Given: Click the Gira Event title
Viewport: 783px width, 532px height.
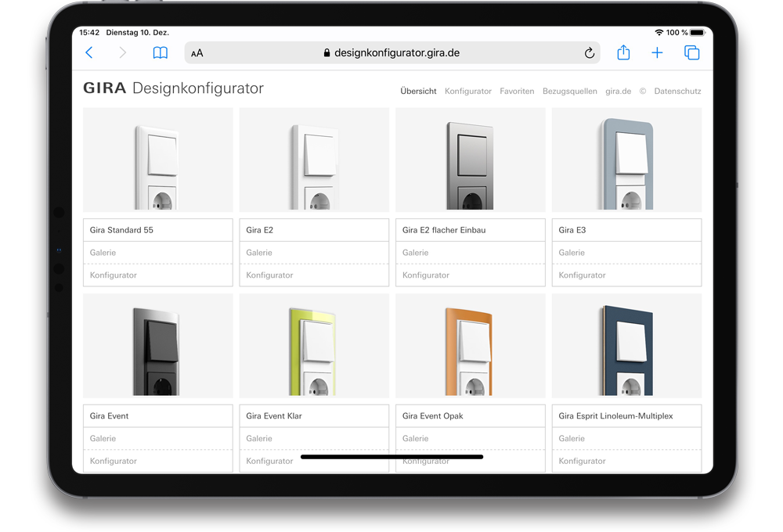Looking at the screenshot, I should (x=109, y=415).
